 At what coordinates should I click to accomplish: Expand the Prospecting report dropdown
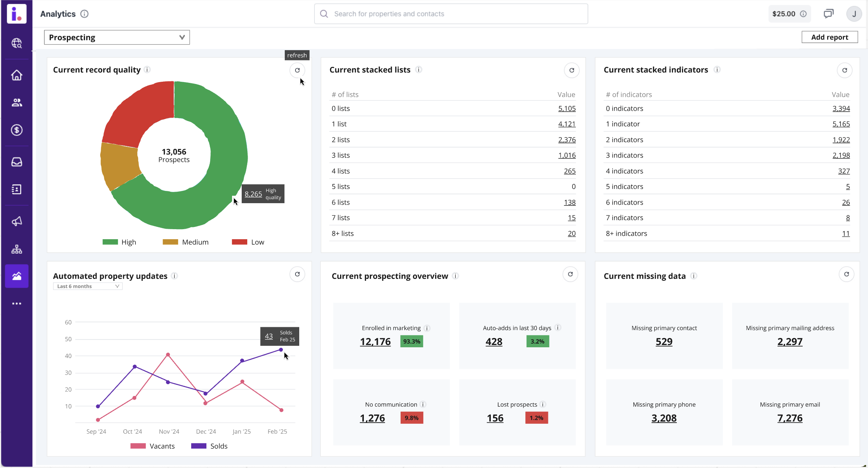pos(117,38)
